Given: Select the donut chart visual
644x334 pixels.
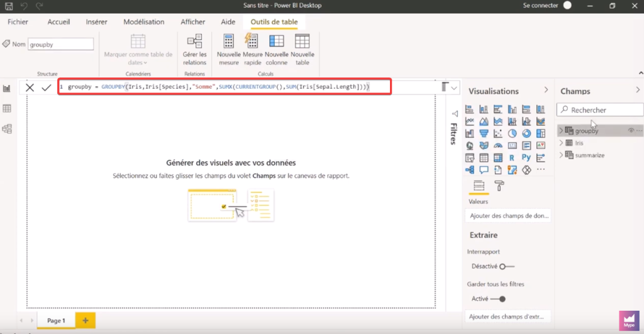Looking at the screenshot, I should [526, 133].
